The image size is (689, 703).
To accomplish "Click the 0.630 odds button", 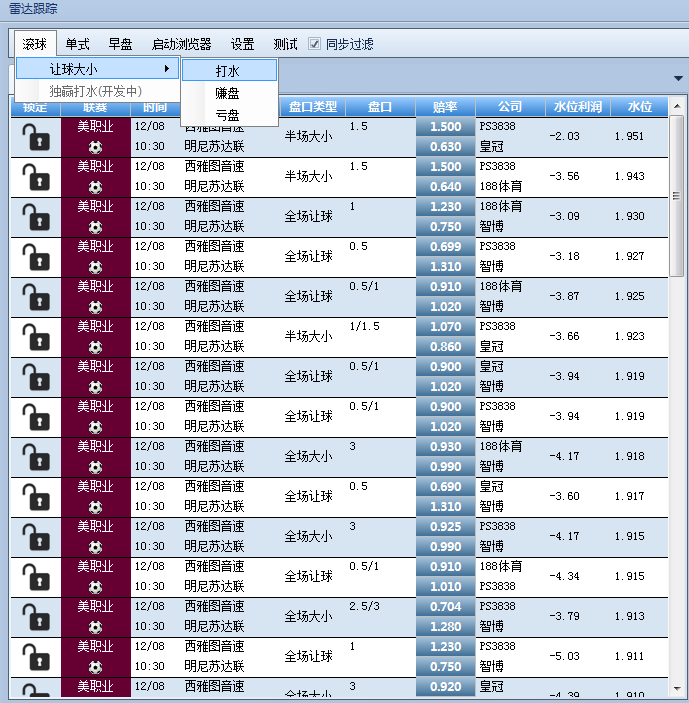I will click(446, 147).
